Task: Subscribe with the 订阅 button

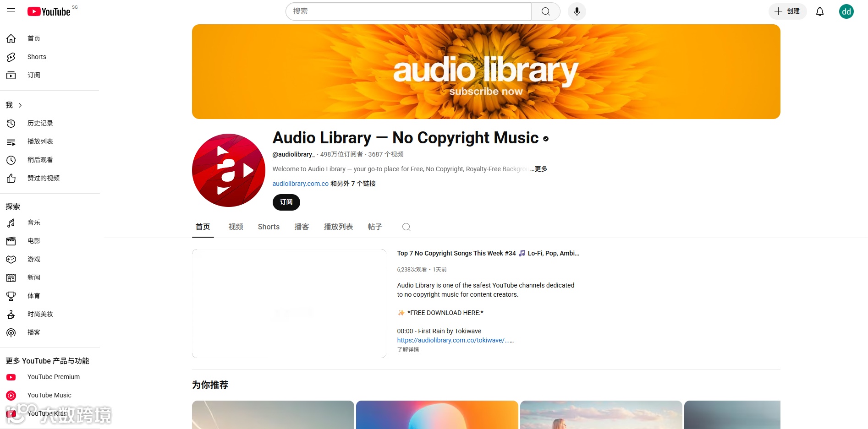Action: click(x=286, y=202)
